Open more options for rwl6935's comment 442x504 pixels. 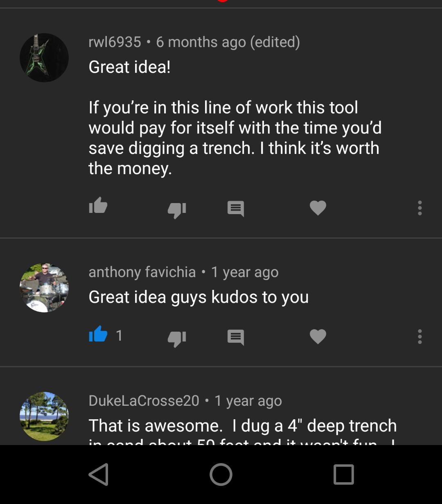[x=419, y=208]
